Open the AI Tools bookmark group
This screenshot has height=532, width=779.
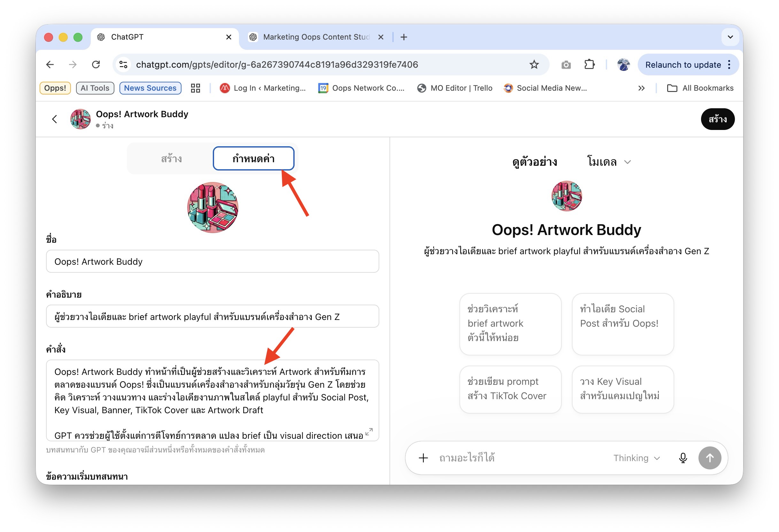tap(95, 88)
